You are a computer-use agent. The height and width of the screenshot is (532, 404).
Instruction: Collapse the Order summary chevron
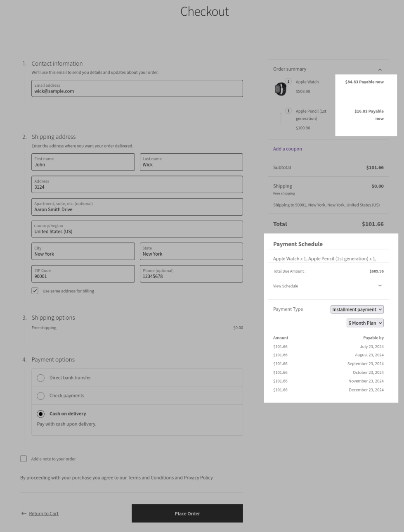click(380, 69)
